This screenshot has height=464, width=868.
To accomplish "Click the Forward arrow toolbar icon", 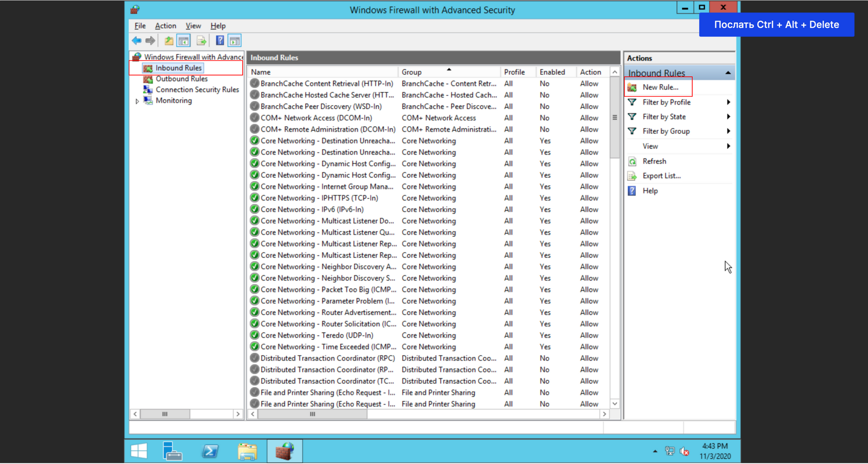I will point(150,41).
